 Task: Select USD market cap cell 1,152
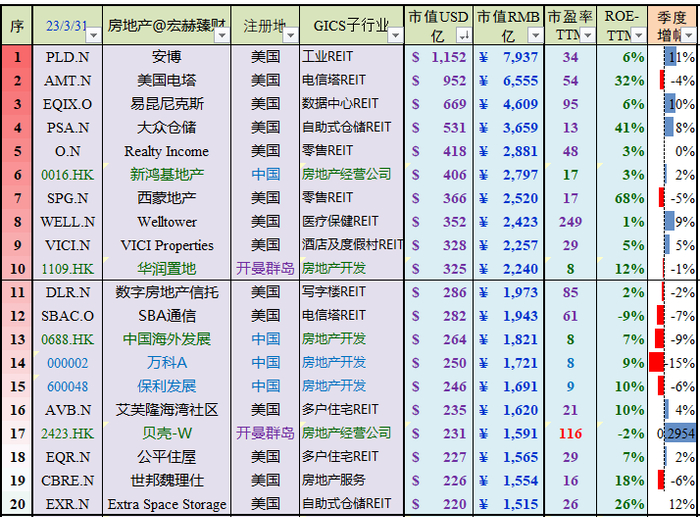point(439,57)
